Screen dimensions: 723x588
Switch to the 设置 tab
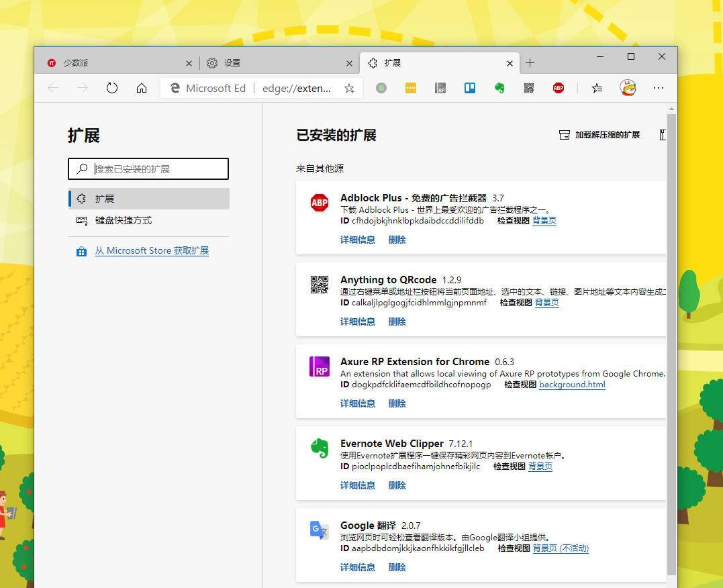(278, 62)
